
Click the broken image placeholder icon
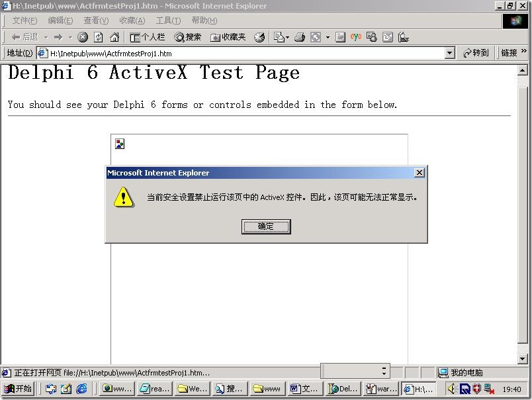(x=120, y=144)
